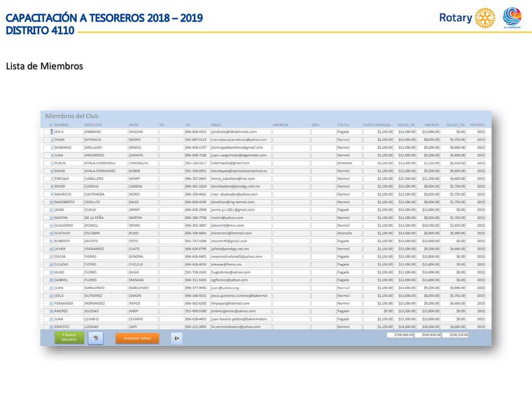
Task: Click the PERIODO column header
Action: pyautogui.click(x=477, y=125)
